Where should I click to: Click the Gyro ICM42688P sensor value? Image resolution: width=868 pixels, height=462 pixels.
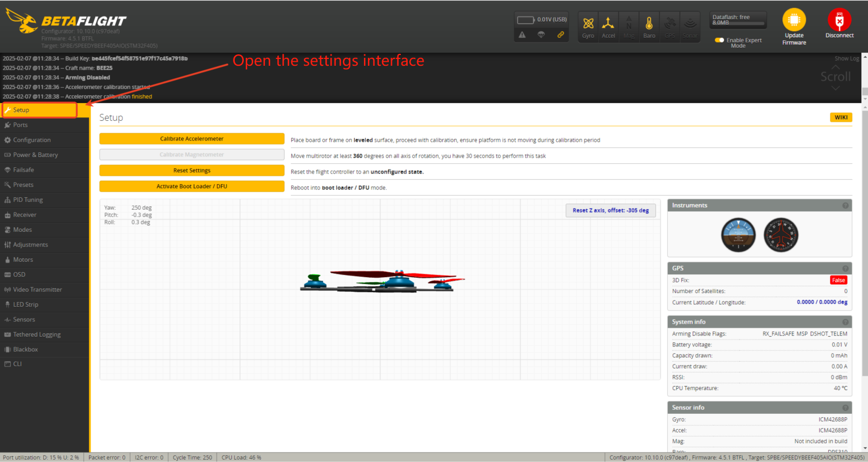pos(833,419)
